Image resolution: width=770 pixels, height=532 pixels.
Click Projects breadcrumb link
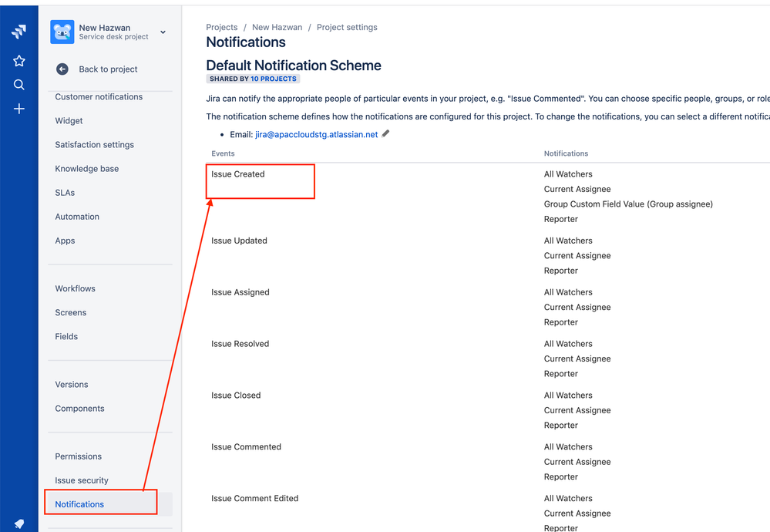click(221, 28)
